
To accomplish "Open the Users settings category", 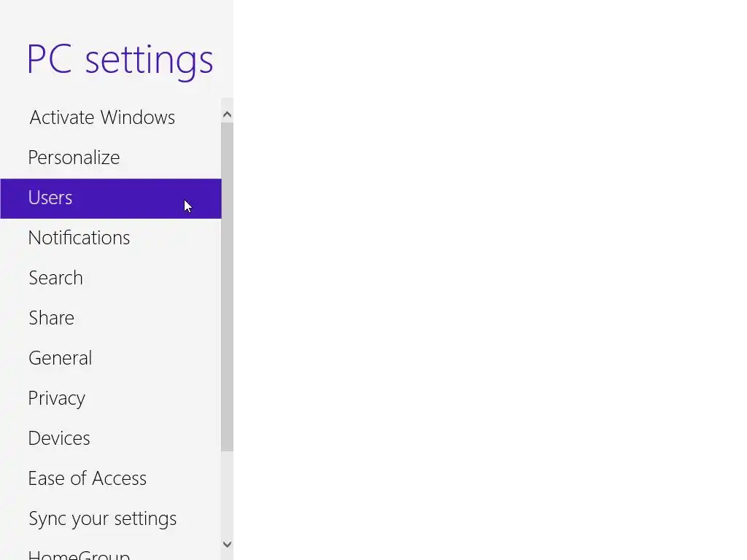I will click(111, 198).
